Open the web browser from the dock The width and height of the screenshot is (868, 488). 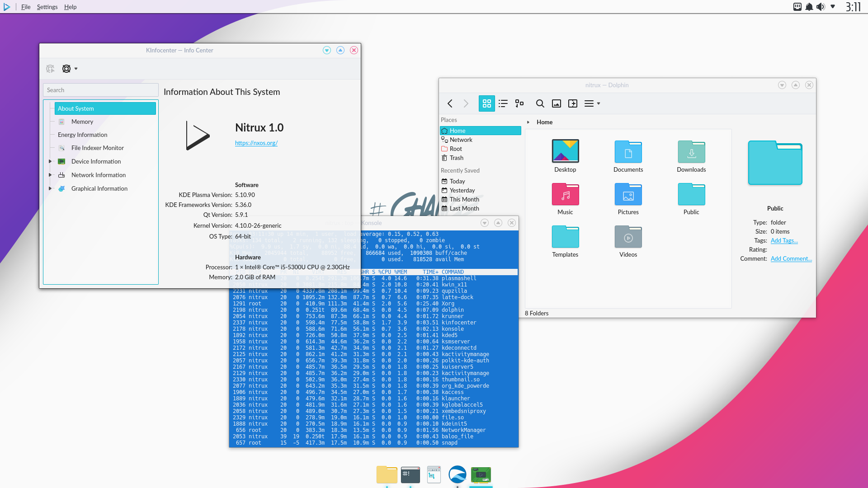458,475
